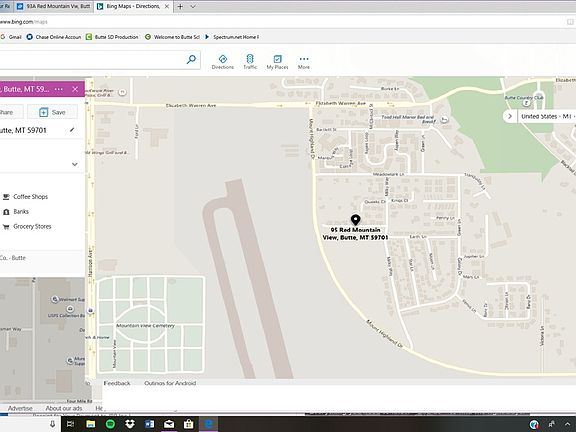Open the three-dot menu in pink header
This screenshot has width=576, height=432.
(x=58, y=89)
